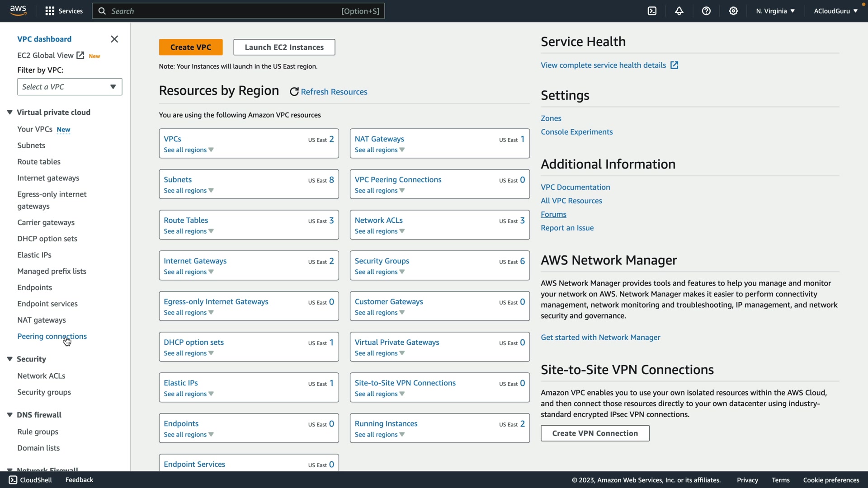
Task: Collapse the Virtual private cloud section
Action: click(x=9, y=113)
